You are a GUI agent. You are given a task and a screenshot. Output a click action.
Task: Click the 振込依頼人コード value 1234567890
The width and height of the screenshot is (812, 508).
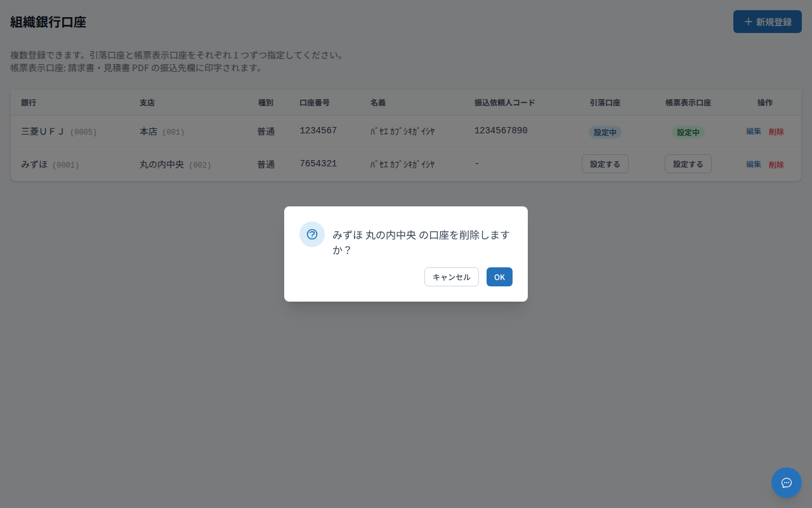click(501, 131)
